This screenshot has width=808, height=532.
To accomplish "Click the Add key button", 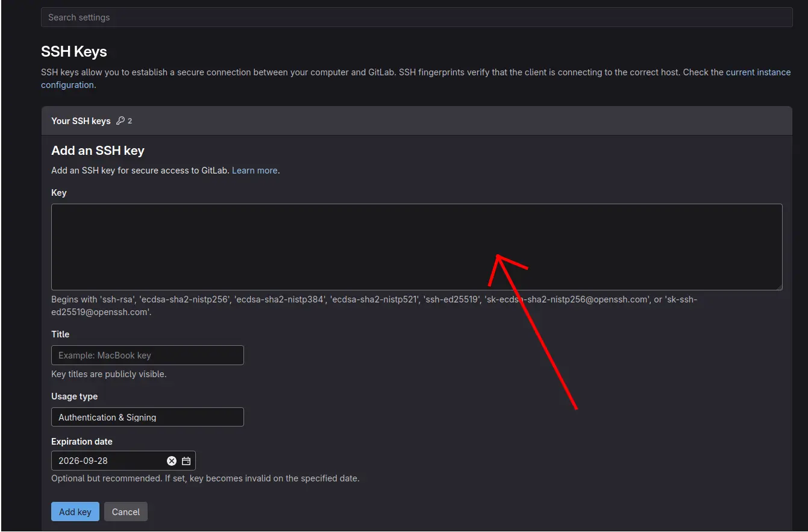I will 75,512.
